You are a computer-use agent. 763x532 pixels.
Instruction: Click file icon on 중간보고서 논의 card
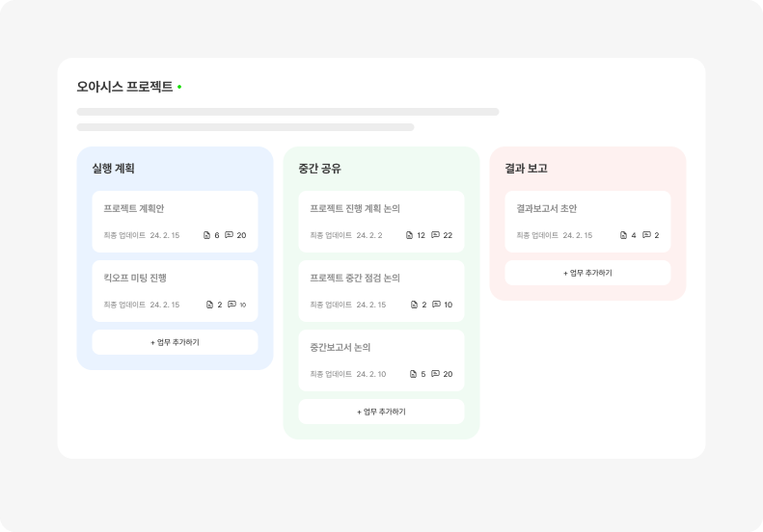click(413, 374)
